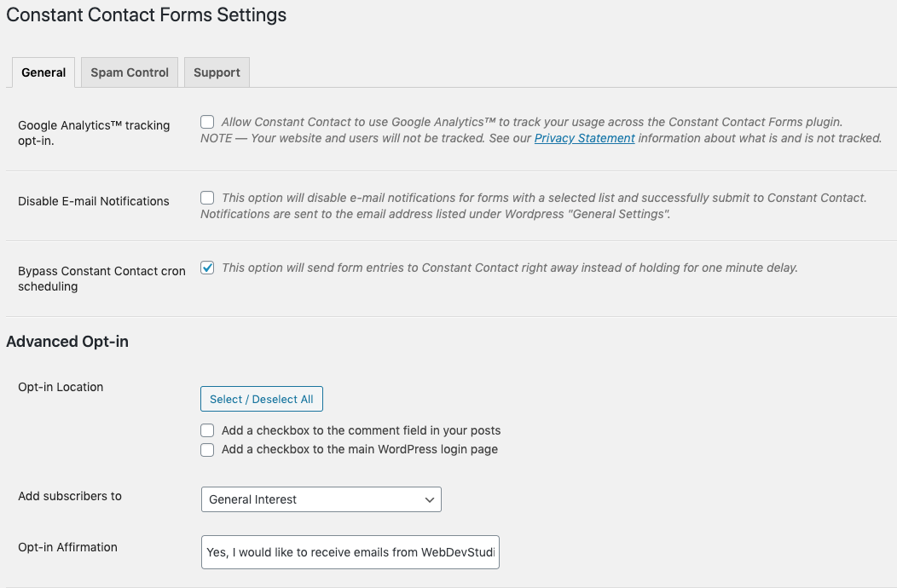Tick the WordPress login page checkbox

click(207, 449)
